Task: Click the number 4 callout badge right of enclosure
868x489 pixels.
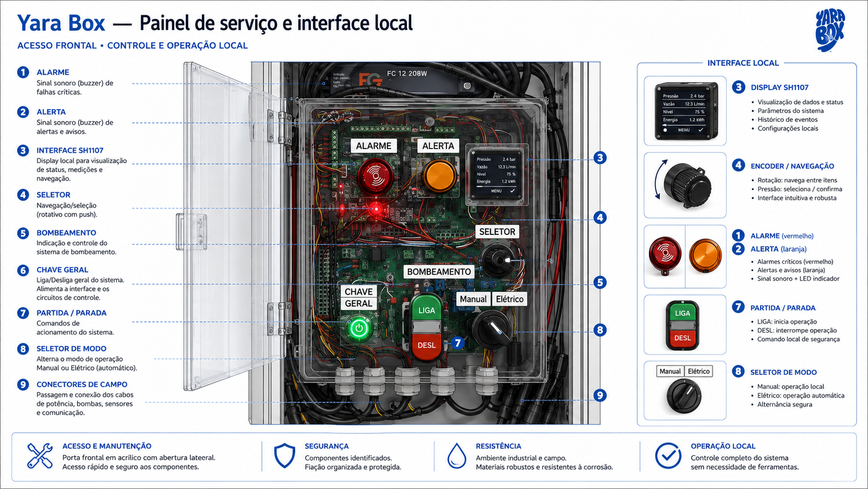Action: tap(600, 218)
